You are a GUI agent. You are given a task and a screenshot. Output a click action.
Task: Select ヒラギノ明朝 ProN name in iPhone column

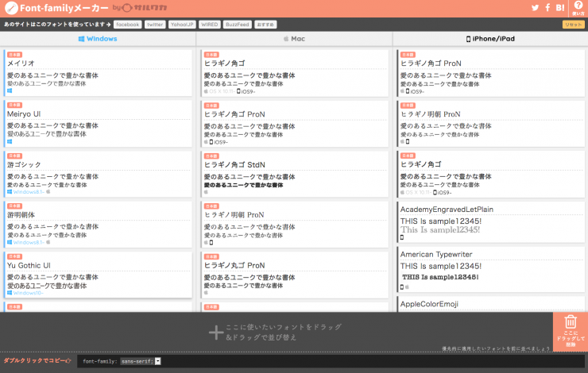tap(431, 114)
